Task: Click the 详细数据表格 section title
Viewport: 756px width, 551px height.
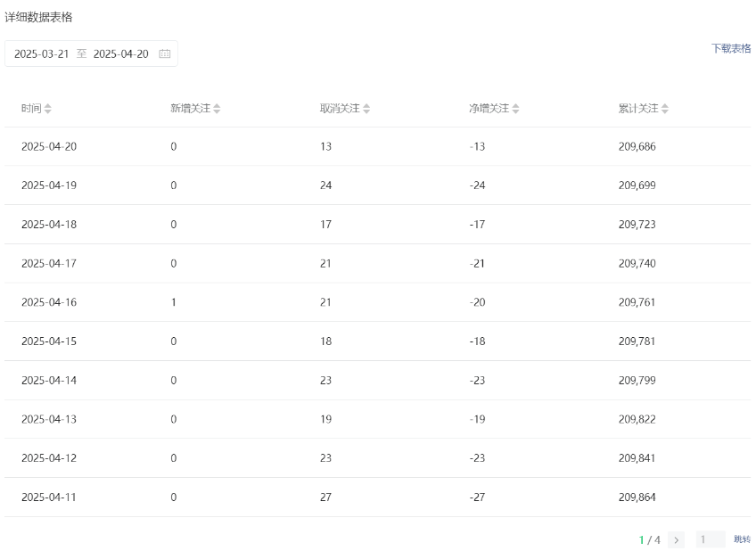Action: coord(38,17)
